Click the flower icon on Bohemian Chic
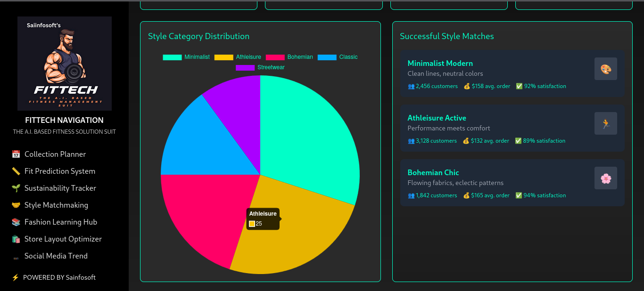 [605, 178]
